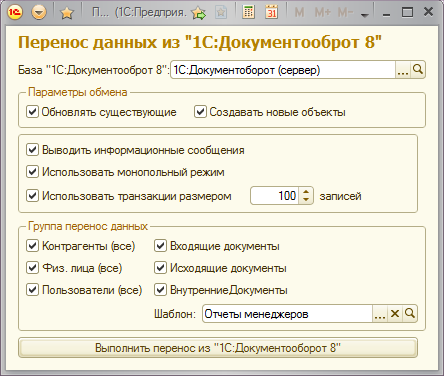
Task: Click the window title text П... (1С:Предприя.
Action: 139,13
